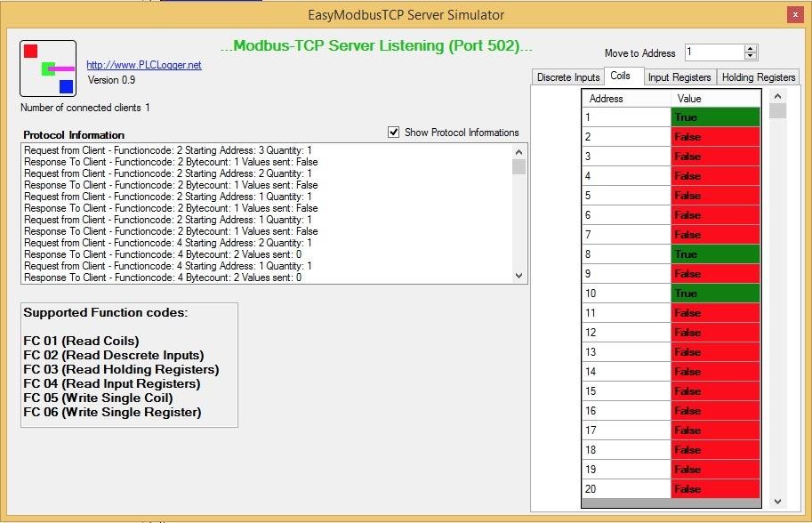Toggle the Show Protocol Informations checkbox

[394, 132]
